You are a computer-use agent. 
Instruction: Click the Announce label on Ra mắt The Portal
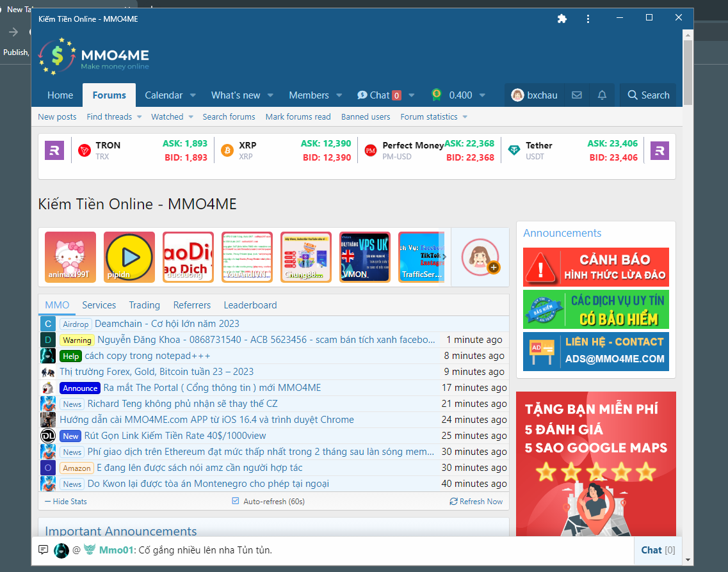(80, 388)
